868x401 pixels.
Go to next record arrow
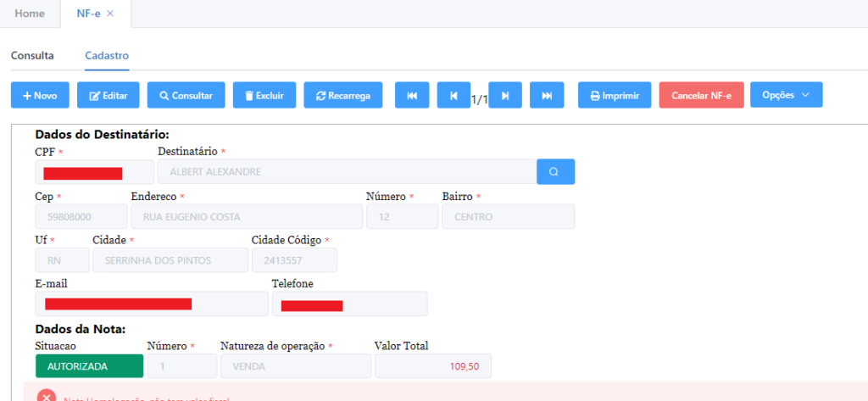[505, 95]
